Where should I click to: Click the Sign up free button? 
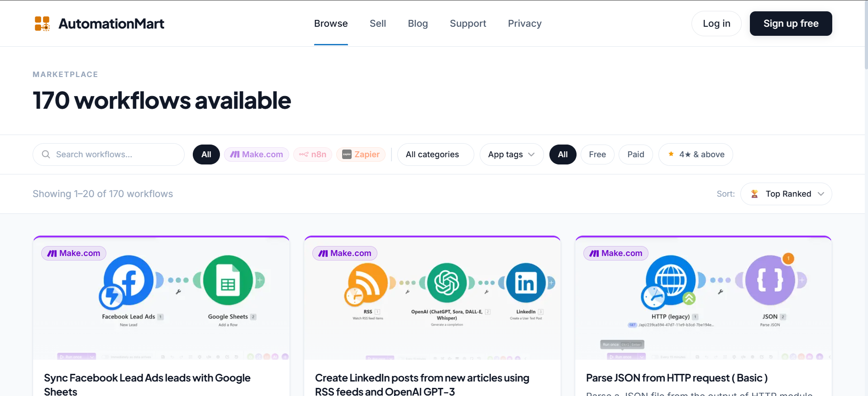[x=791, y=24]
